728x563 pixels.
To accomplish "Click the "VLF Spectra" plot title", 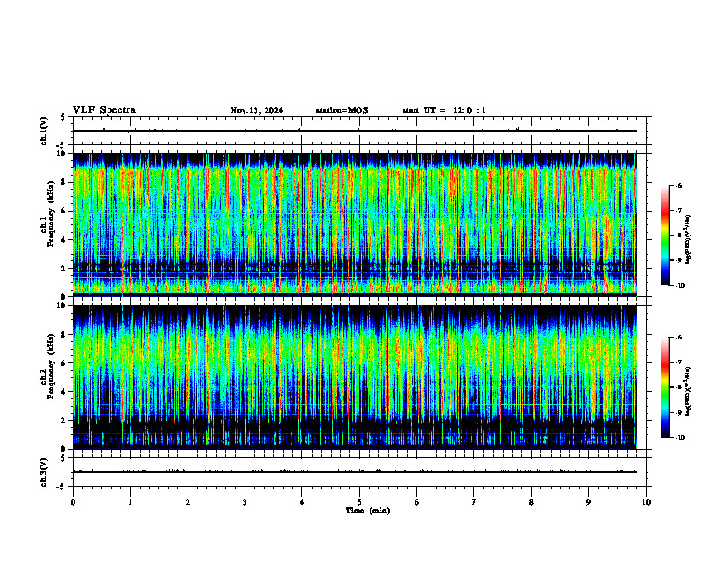I will 104,110.
